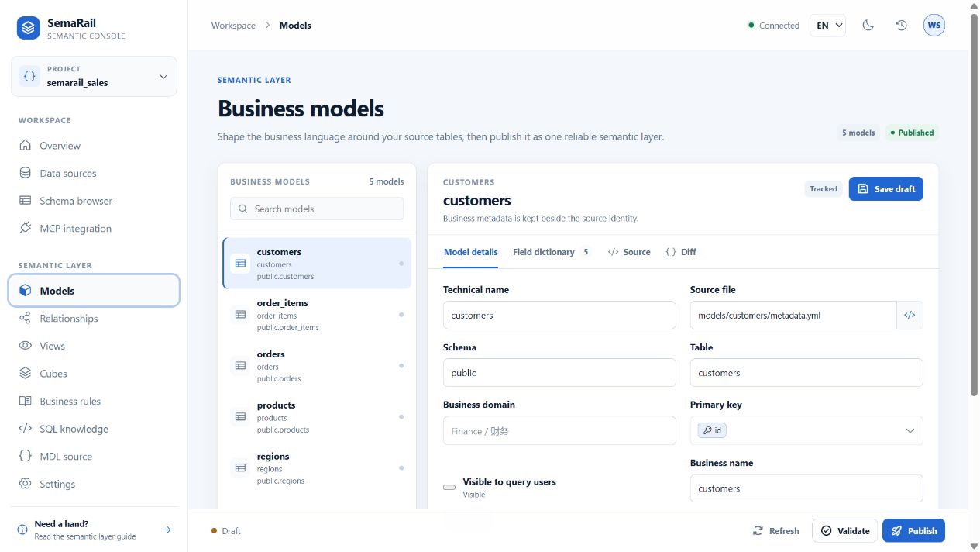The width and height of the screenshot is (980, 552).
Task: Click the Business name input
Action: (806, 488)
